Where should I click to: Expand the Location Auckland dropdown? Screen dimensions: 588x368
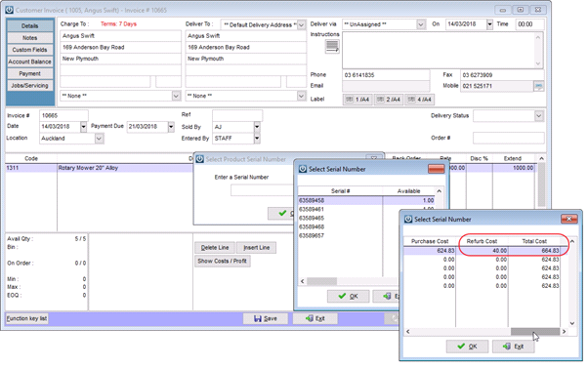tap(99, 139)
